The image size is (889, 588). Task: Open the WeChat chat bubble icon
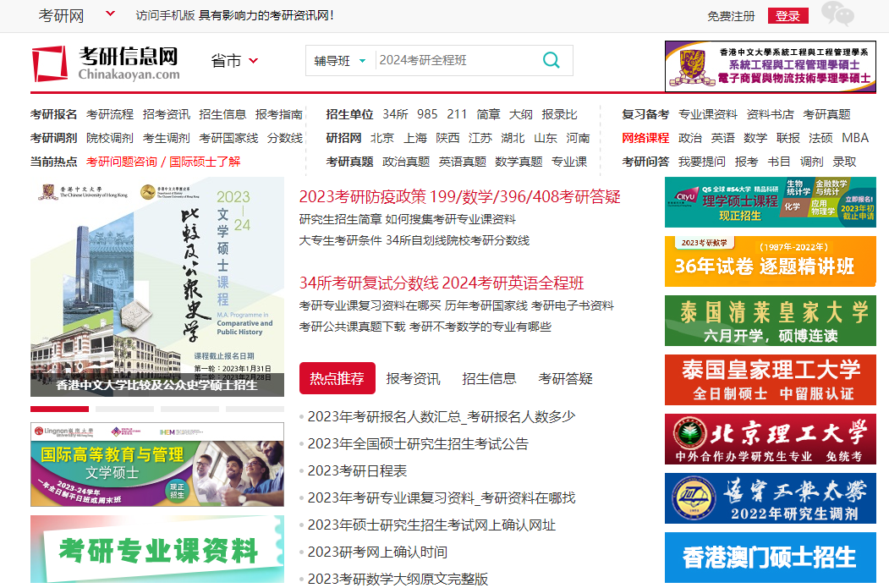pyautogui.click(x=838, y=14)
